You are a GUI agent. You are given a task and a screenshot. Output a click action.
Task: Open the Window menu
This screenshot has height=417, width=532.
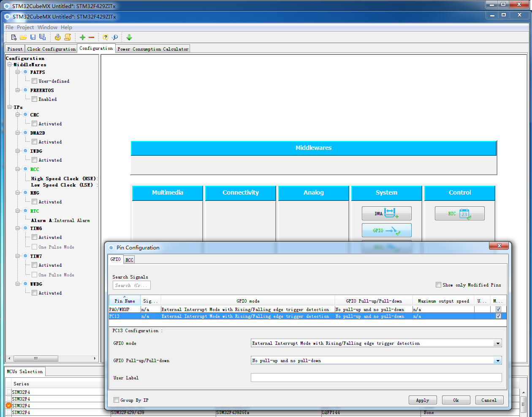click(47, 27)
